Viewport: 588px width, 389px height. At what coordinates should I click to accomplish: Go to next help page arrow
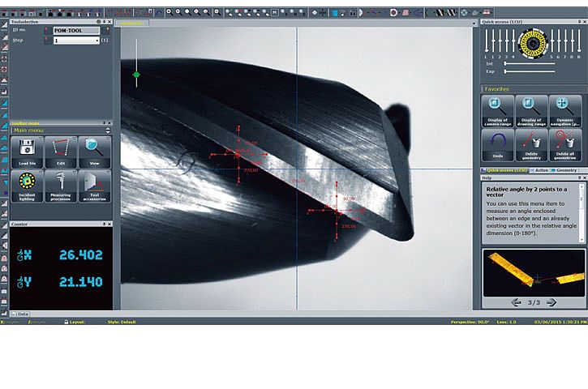pyautogui.click(x=552, y=302)
